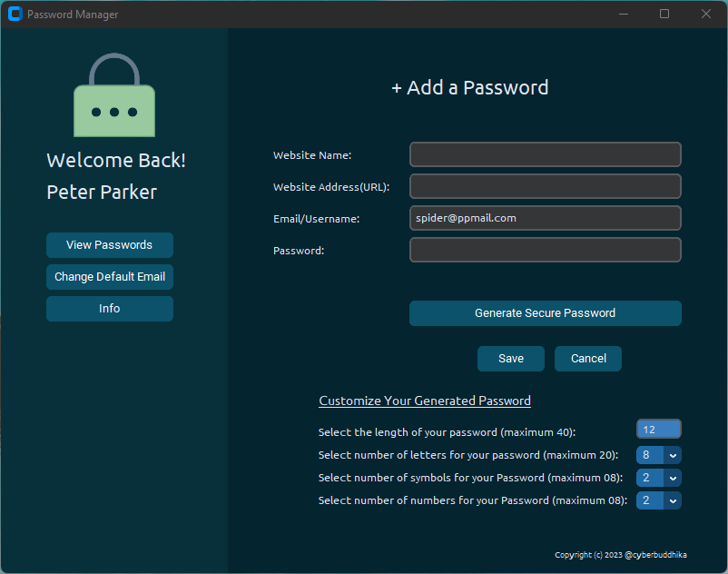Click the 'Website Name:' label
The height and width of the screenshot is (574, 728).
click(x=312, y=155)
